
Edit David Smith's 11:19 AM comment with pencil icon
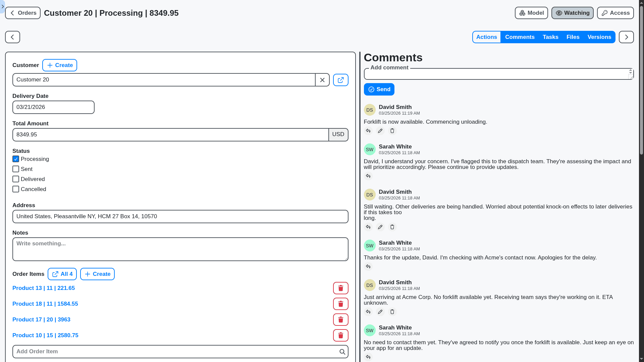380,131
